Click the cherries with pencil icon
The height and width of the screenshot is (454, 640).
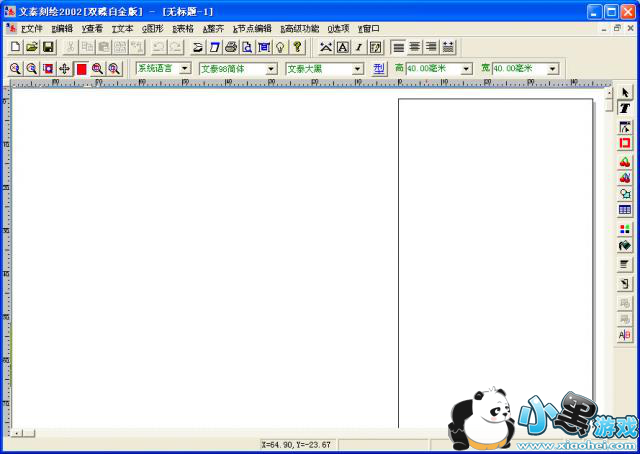point(624,178)
